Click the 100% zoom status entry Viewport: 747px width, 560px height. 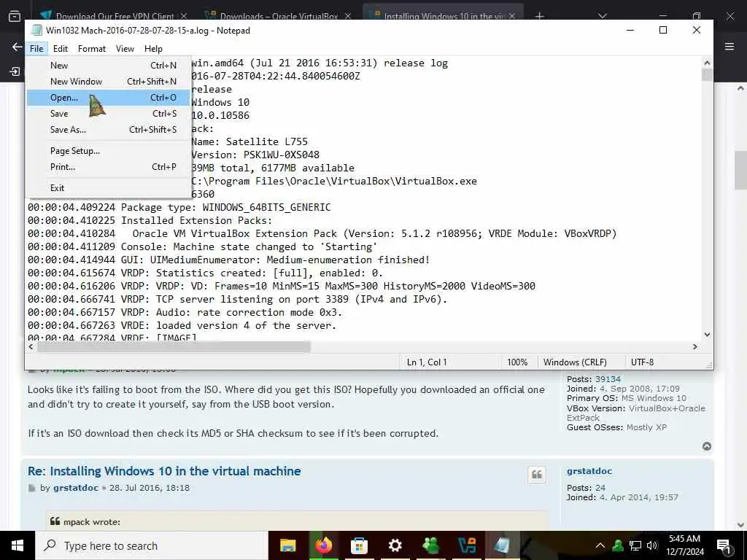tap(517, 362)
